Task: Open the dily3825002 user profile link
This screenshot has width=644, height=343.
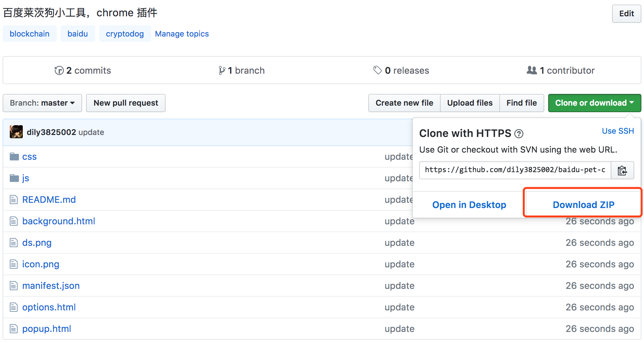Action: [51, 132]
